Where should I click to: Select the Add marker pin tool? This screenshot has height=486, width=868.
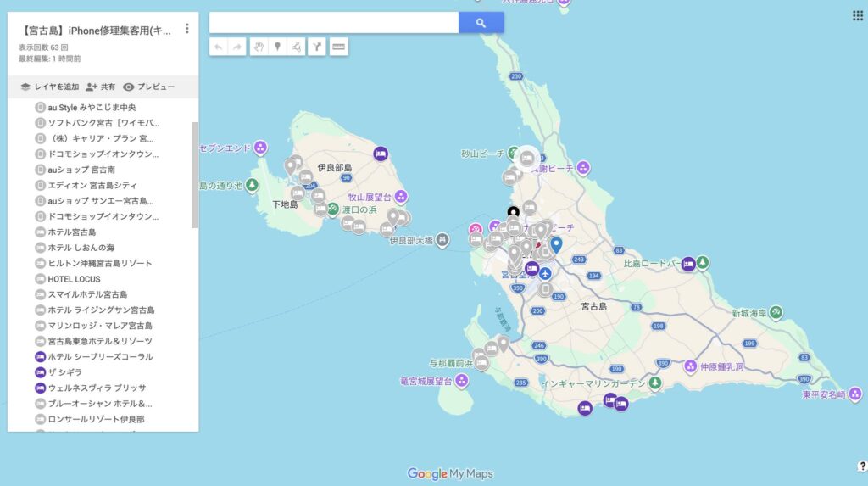point(277,47)
